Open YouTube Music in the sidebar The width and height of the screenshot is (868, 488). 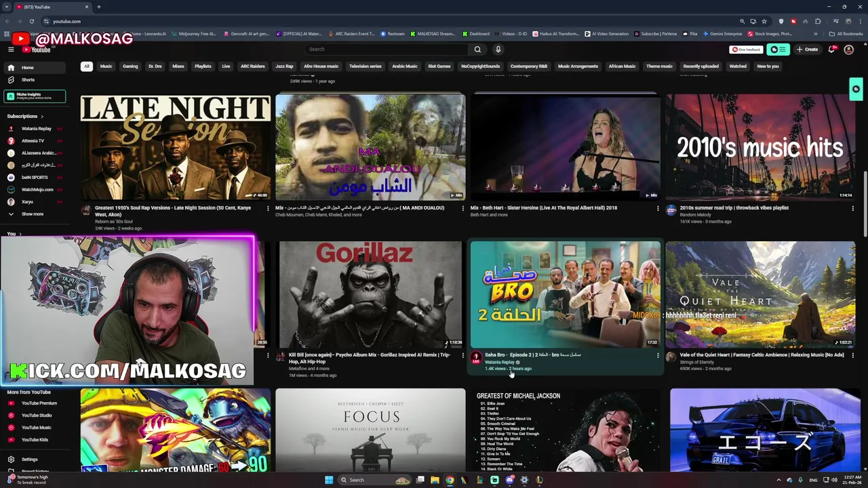[34, 428]
